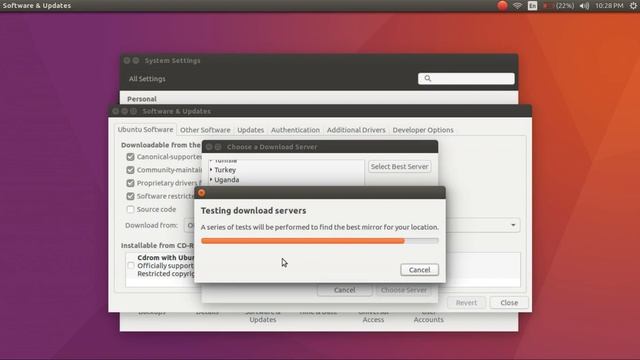Expand the Turkey server list entry
Screen dimensions: 640x360
point(211,169)
